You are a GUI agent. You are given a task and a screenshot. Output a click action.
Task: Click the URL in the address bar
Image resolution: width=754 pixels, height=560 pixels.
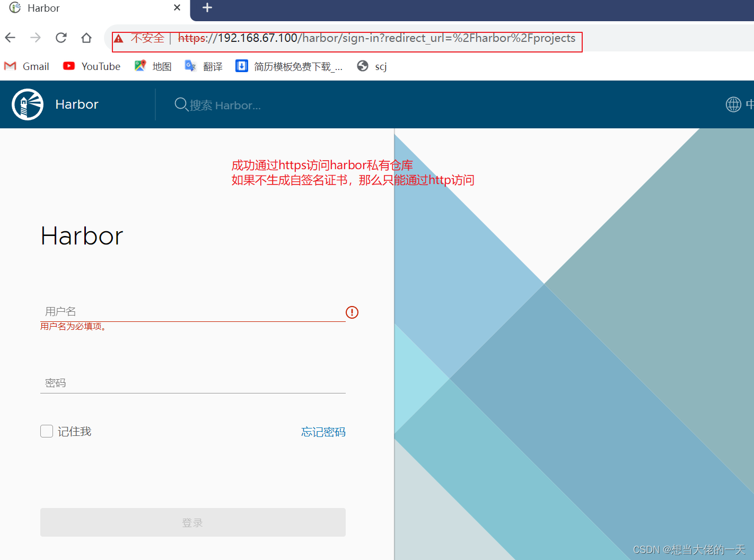(x=376, y=38)
